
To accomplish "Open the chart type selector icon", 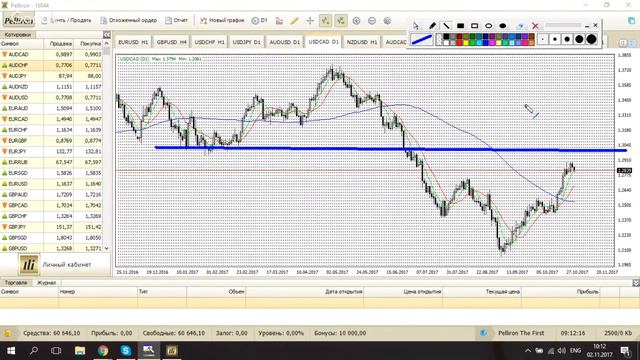I will click(x=279, y=21).
